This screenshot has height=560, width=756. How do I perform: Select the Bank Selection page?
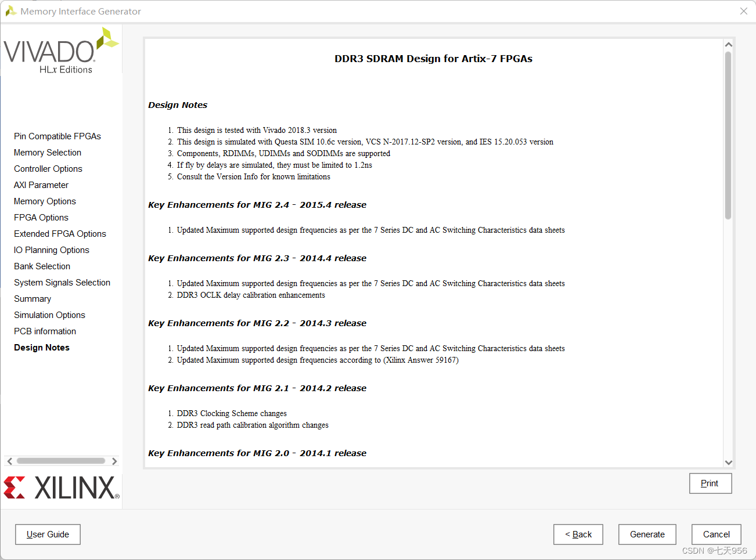pyautogui.click(x=42, y=266)
